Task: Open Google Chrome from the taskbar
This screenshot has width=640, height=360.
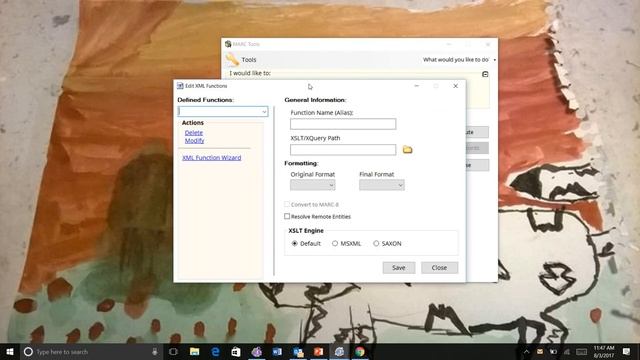Action: [x=360, y=351]
